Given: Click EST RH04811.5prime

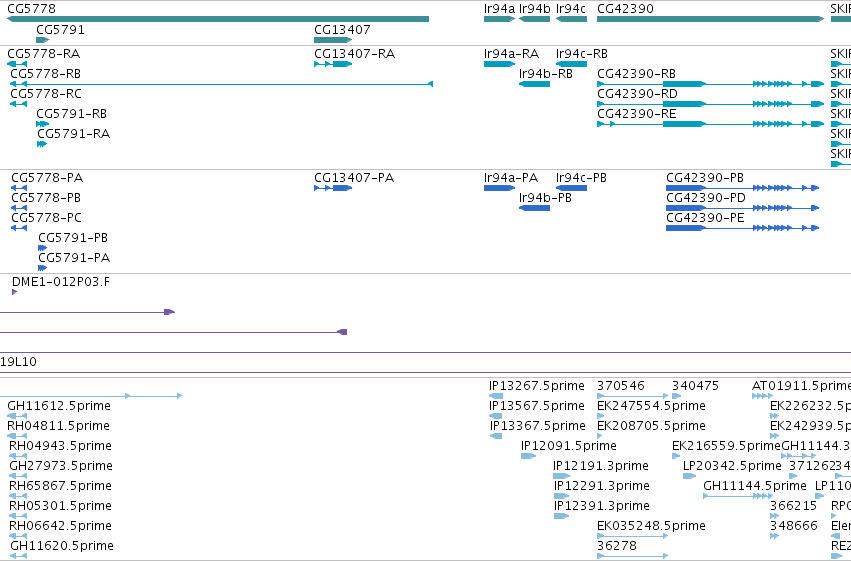Looking at the screenshot, I should point(58,426).
